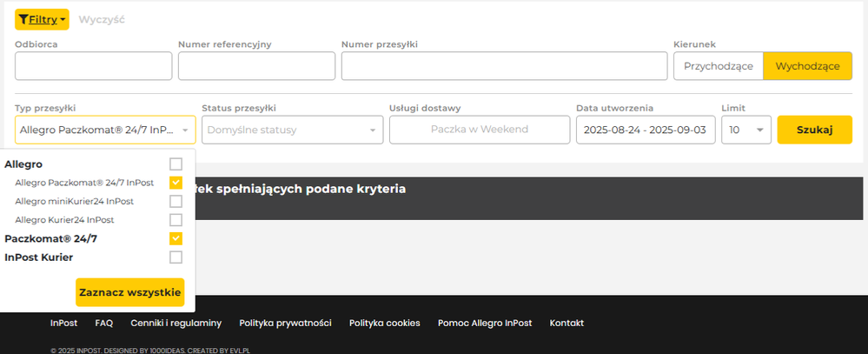This screenshot has width=868, height=354.
Task: Collapse the Typ przesyłki dropdown
Action: point(105,130)
